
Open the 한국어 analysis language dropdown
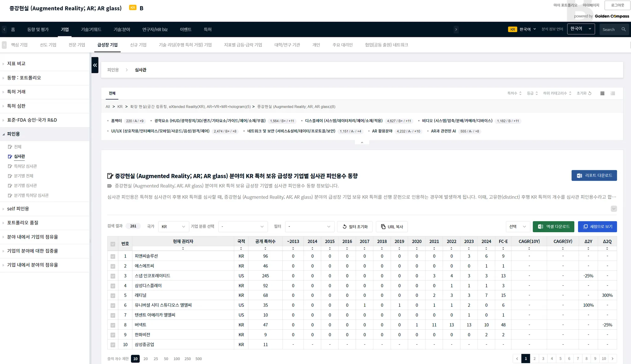click(580, 29)
